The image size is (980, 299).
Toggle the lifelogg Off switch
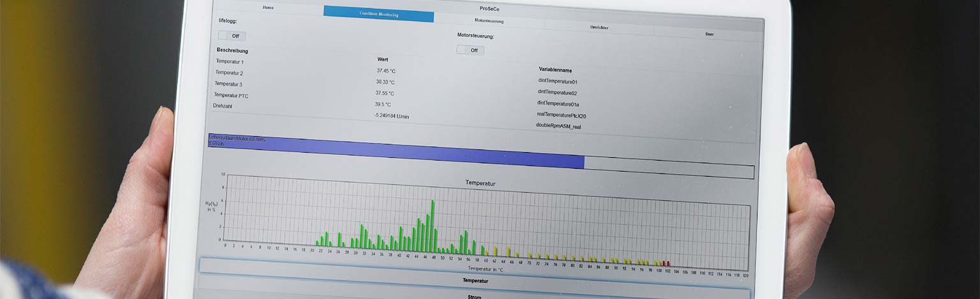tap(232, 36)
